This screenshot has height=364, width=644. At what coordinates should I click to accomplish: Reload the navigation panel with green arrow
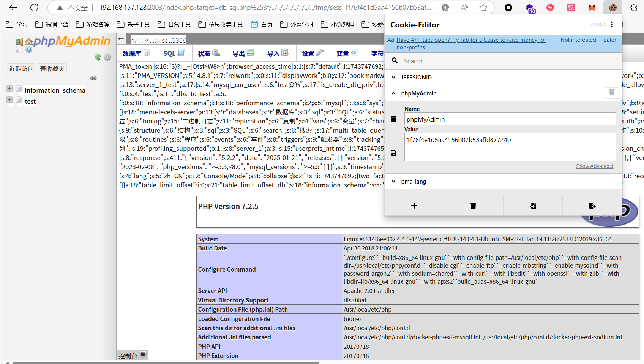coord(98,57)
